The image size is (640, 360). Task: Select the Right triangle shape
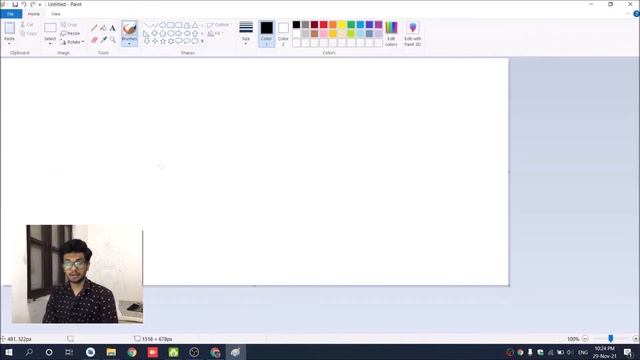coord(147,33)
